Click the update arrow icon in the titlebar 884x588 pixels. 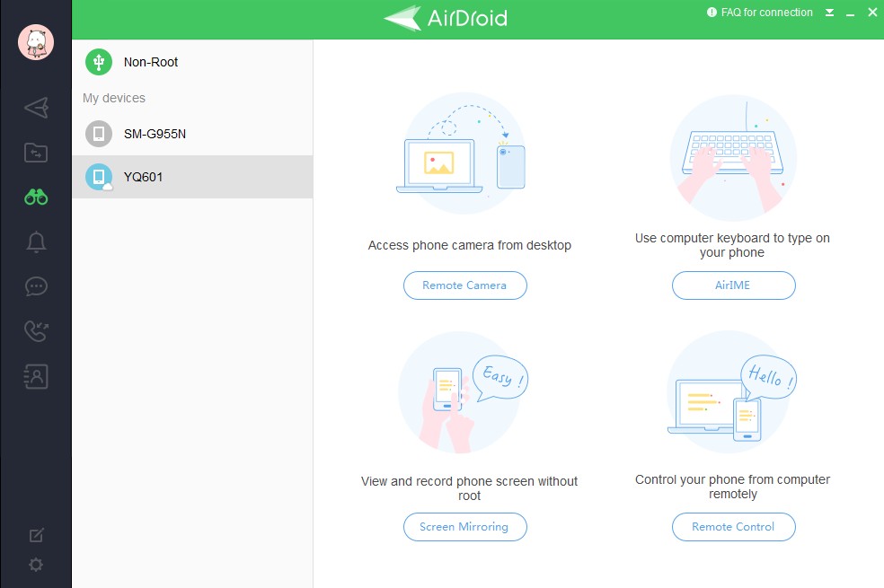828,13
